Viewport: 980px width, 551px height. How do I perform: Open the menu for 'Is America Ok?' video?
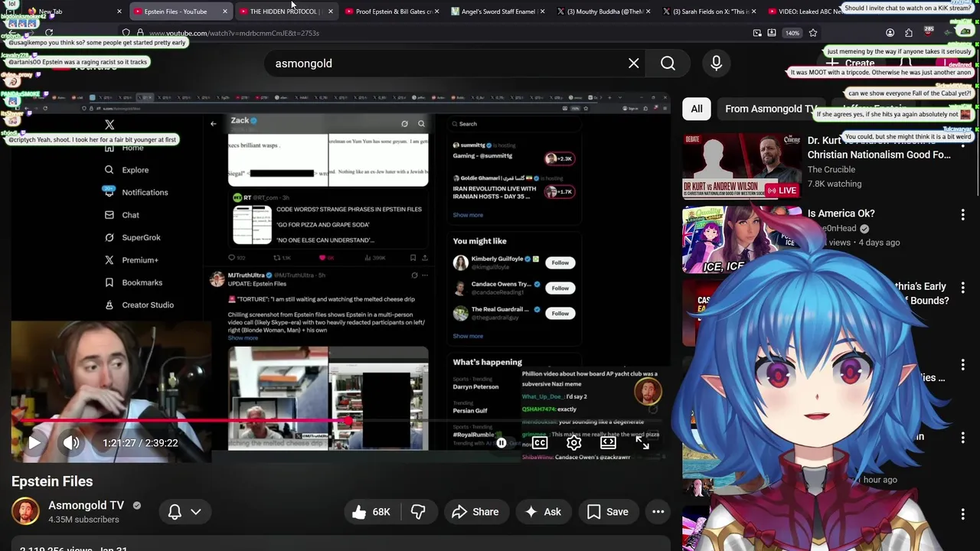pos(962,216)
